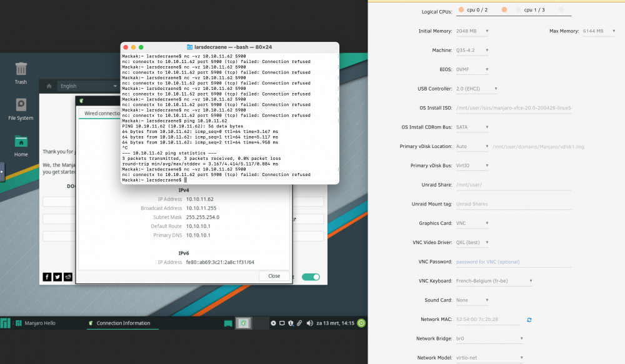Click the Primary vDisk path field
625x364 pixels.
(539, 147)
